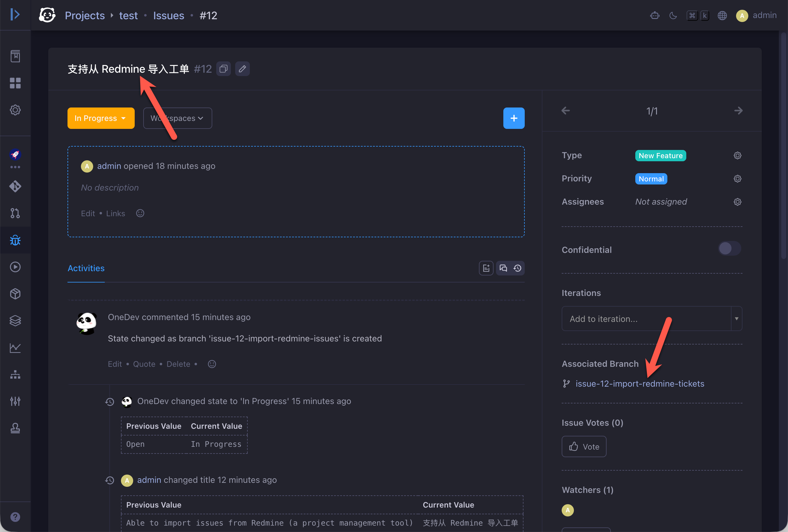Open the Add to iteration dropdown
The image size is (788, 532).
[652, 319]
